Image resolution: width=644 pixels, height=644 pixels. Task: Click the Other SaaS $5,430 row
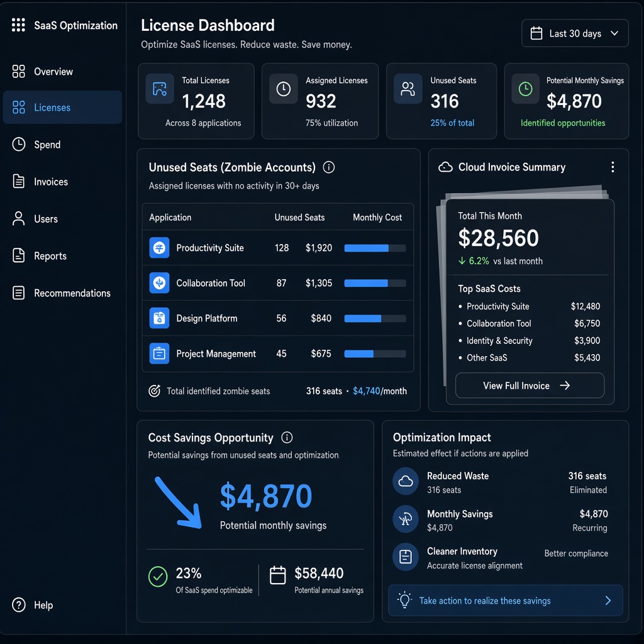pyautogui.click(x=529, y=358)
